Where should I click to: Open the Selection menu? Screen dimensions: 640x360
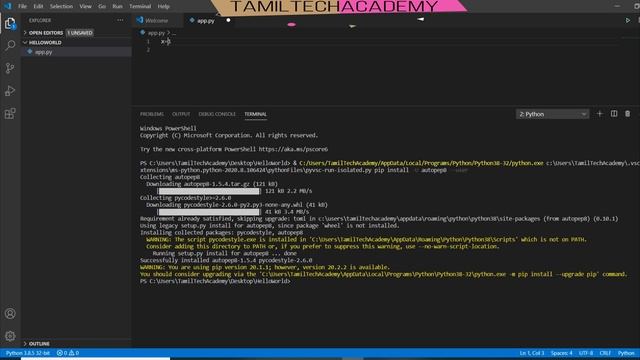click(x=61, y=7)
